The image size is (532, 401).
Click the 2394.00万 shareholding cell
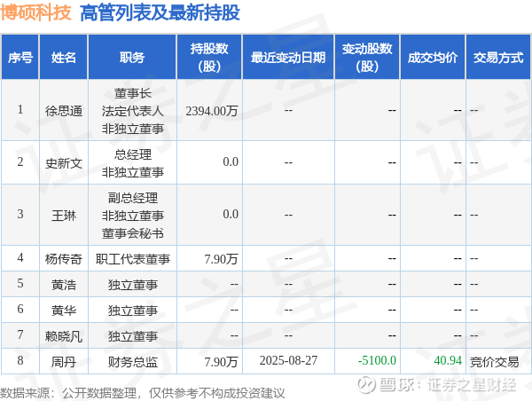tap(211, 111)
